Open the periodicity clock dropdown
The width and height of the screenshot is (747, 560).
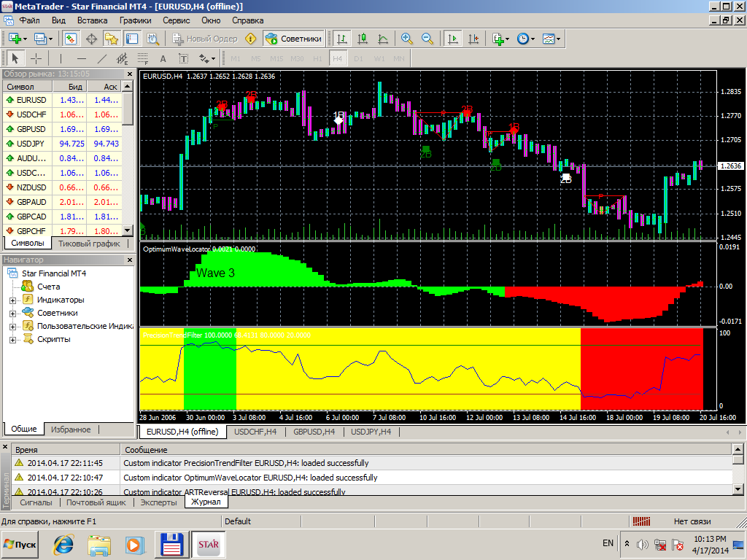[526, 39]
